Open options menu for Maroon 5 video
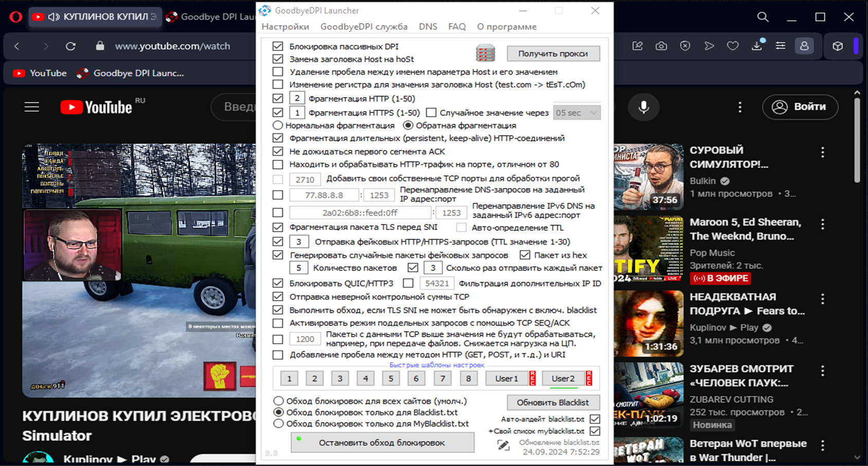 click(x=823, y=224)
